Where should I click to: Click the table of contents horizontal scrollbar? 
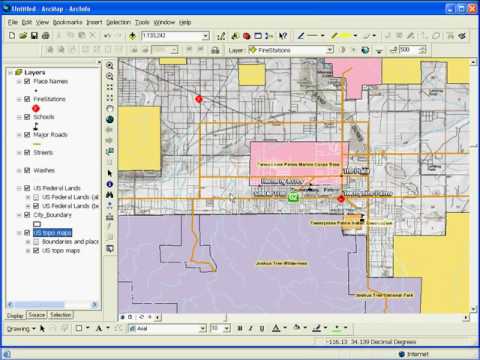tap(52, 304)
